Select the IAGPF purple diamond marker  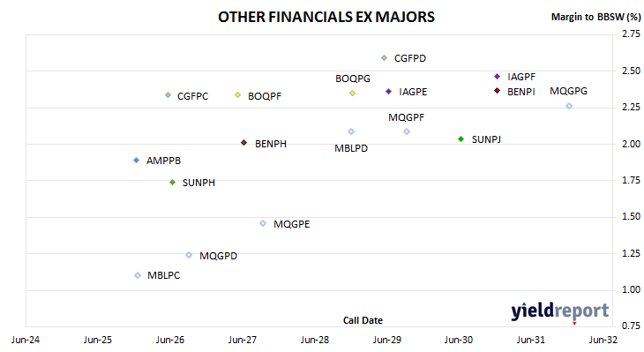pyautogui.click(x=497, y=77)
